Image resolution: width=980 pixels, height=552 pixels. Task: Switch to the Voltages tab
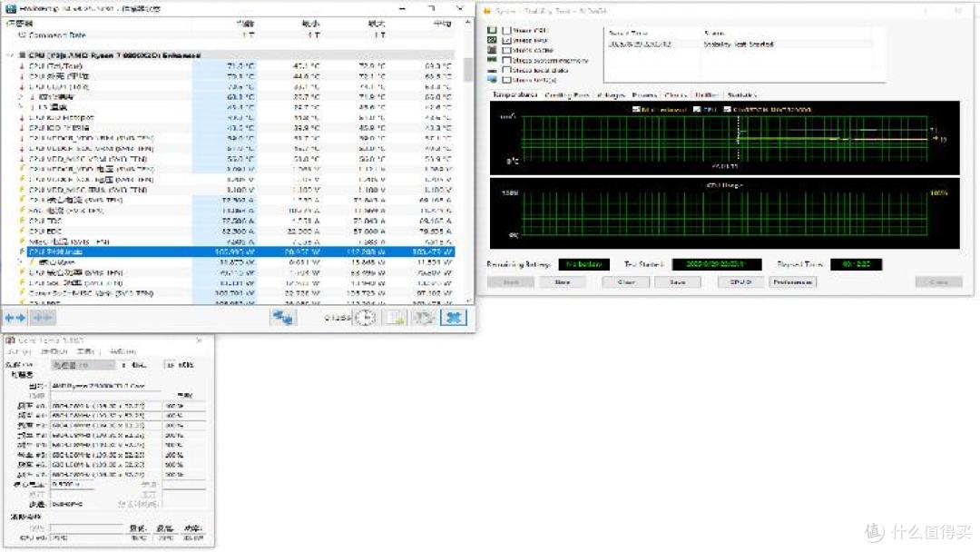[611, 95]
